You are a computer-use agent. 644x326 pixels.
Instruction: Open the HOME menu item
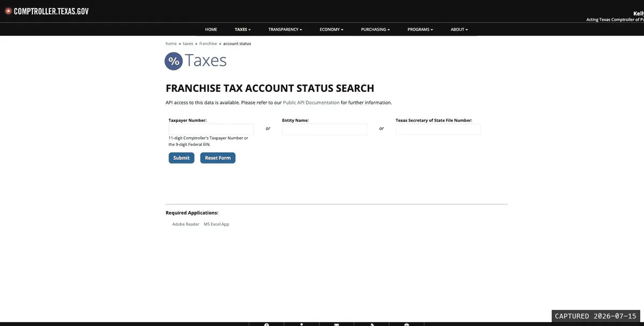(x=211, y=29)
